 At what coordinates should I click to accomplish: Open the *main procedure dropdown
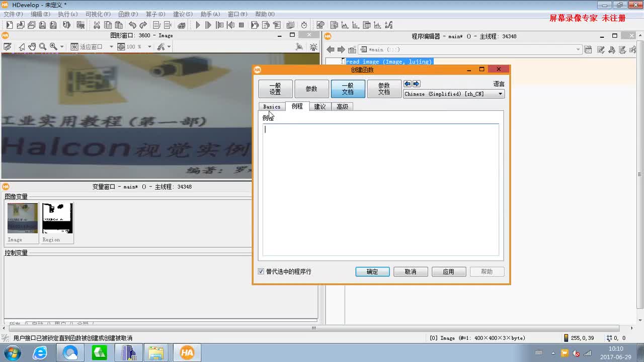(578, 49)
